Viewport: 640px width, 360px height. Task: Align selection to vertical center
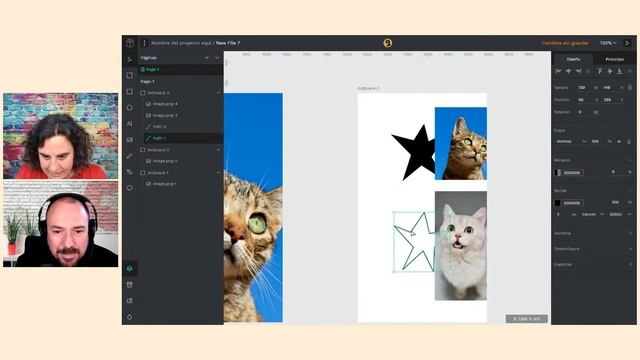[x=610, y=71]
